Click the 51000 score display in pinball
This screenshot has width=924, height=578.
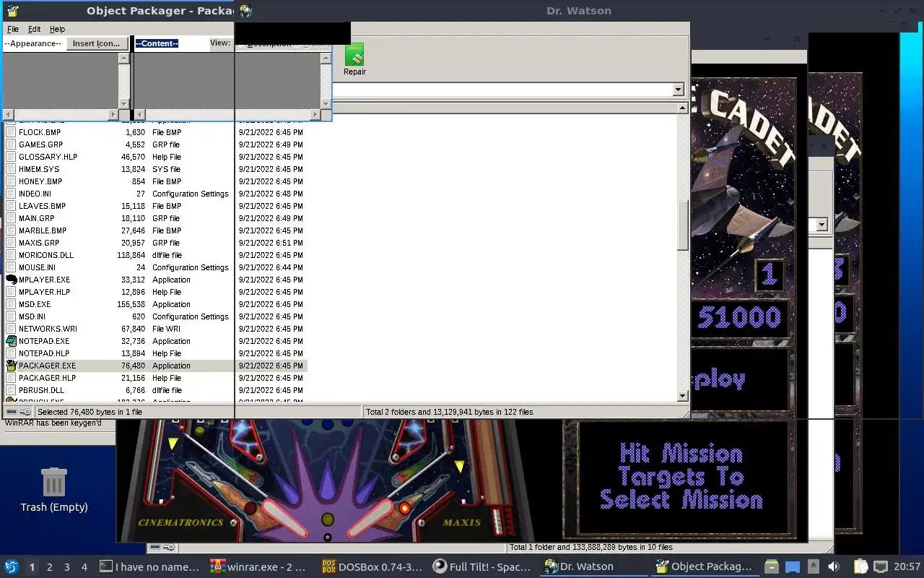(738, 317)
